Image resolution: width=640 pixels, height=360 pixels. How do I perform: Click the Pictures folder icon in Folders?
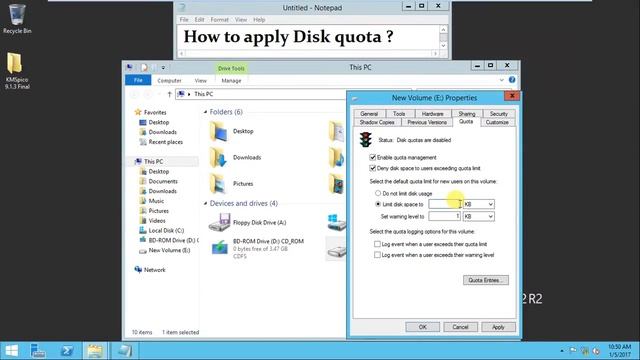click(218, 184)
